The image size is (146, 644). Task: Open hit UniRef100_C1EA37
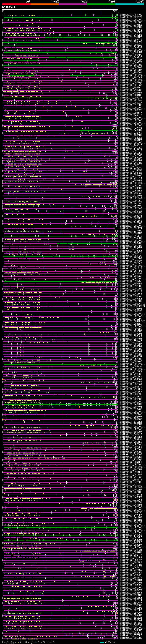[131, 60]
